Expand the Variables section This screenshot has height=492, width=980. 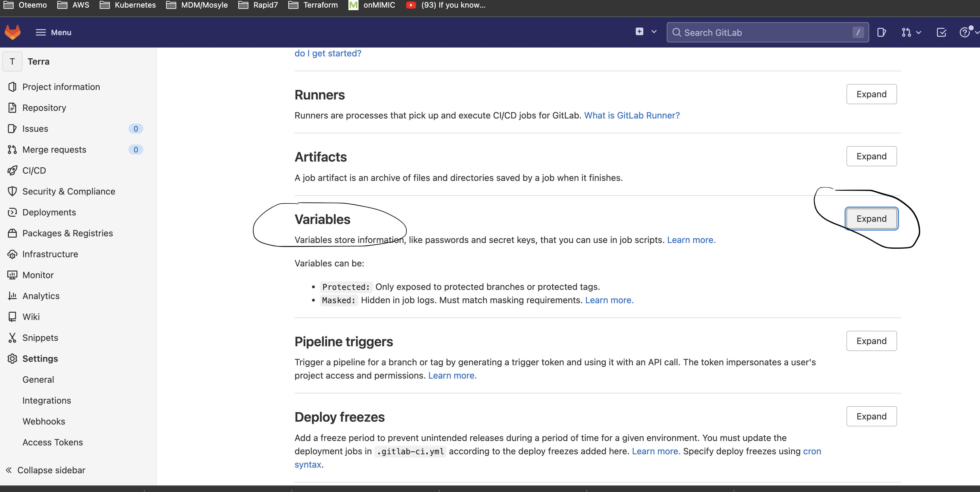pyautogui.click(x=871, y=219)
